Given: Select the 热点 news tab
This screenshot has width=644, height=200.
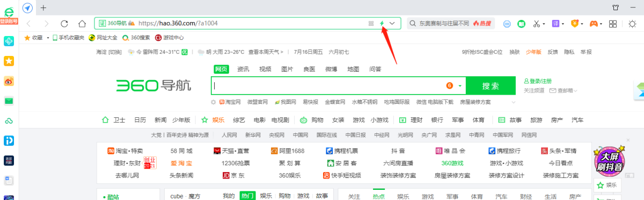Looking at the screenshot, I should point(379,196).
